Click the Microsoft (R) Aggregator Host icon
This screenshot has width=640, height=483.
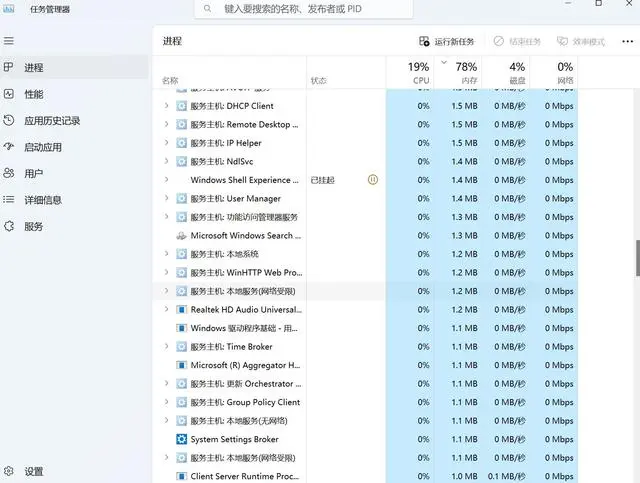pos(181,365)
